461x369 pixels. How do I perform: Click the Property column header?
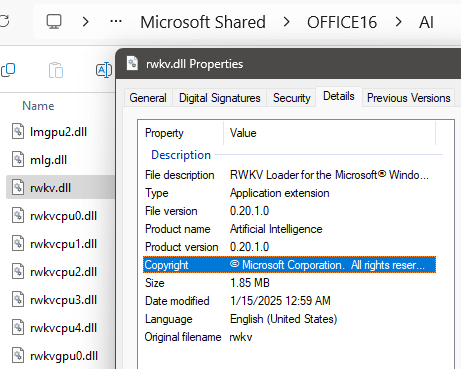coord(181,133)
